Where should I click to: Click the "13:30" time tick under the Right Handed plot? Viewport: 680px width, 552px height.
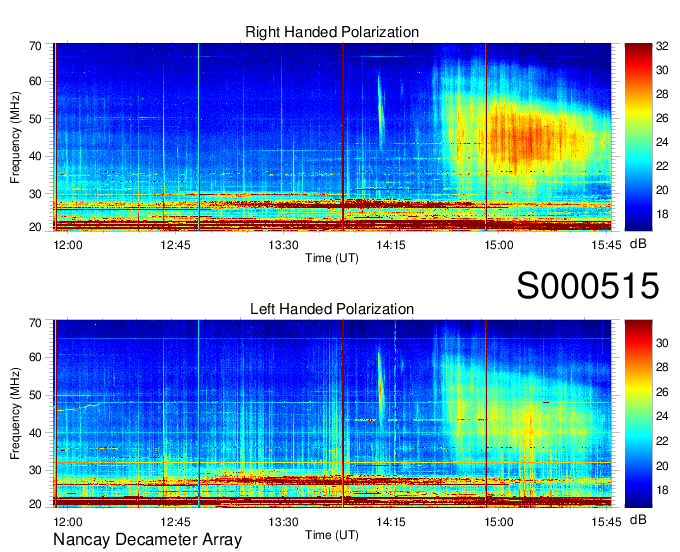pyautogui.click(x=283, y=245)
